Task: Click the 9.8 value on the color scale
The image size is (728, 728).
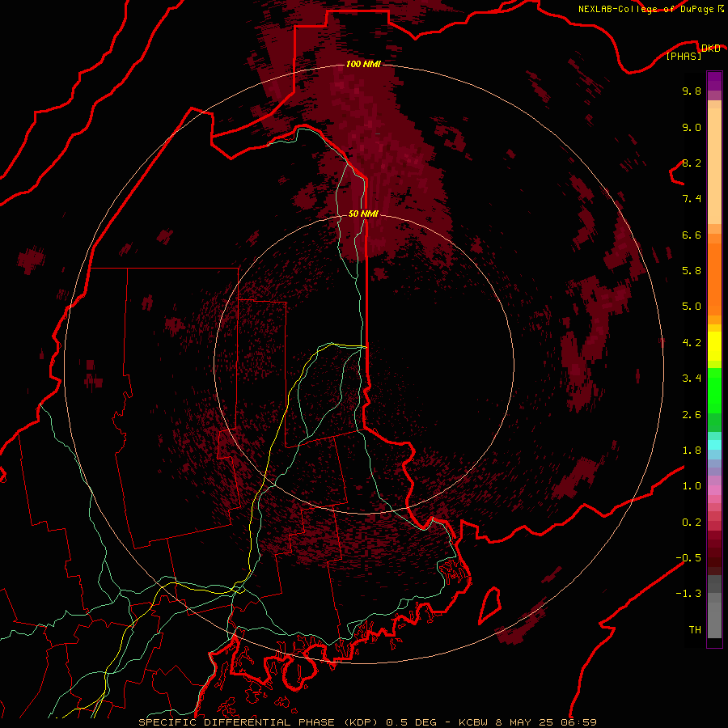Action: click(692, 91)
